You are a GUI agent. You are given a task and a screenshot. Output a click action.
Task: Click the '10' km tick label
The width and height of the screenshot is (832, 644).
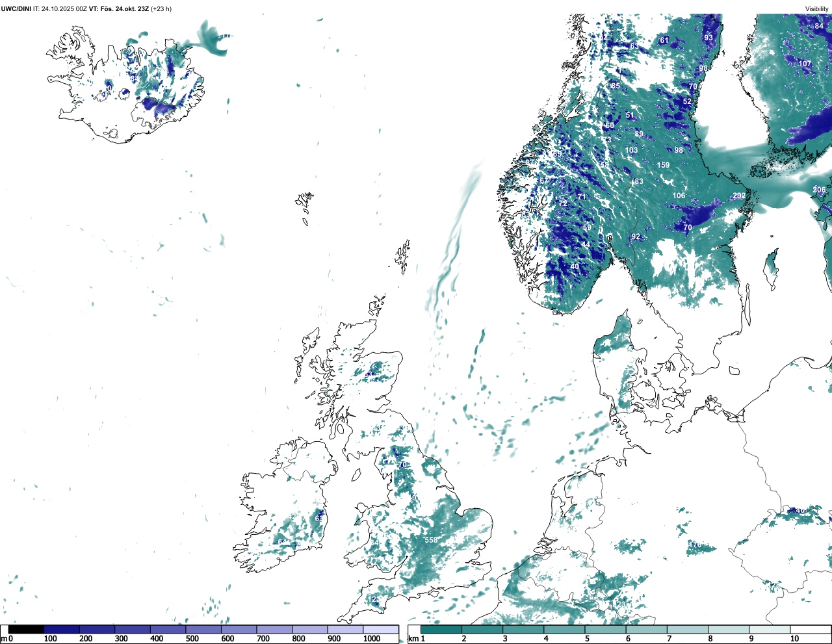(794, 639)
